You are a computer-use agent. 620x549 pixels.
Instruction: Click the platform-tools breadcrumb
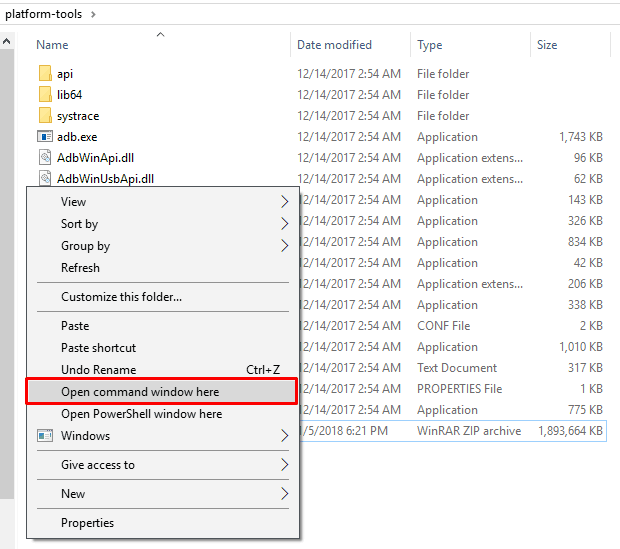[43, 14]
